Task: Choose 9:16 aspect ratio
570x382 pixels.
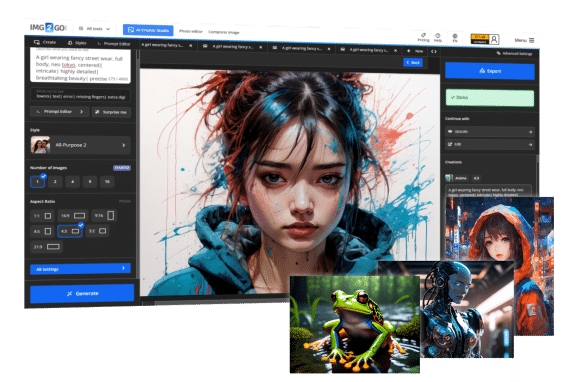Action: (104, 216)
